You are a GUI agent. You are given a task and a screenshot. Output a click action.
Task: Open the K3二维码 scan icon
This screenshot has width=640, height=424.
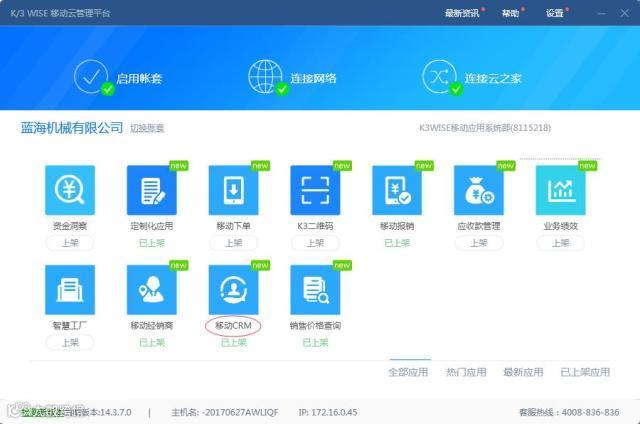click(x=315, y=190)
